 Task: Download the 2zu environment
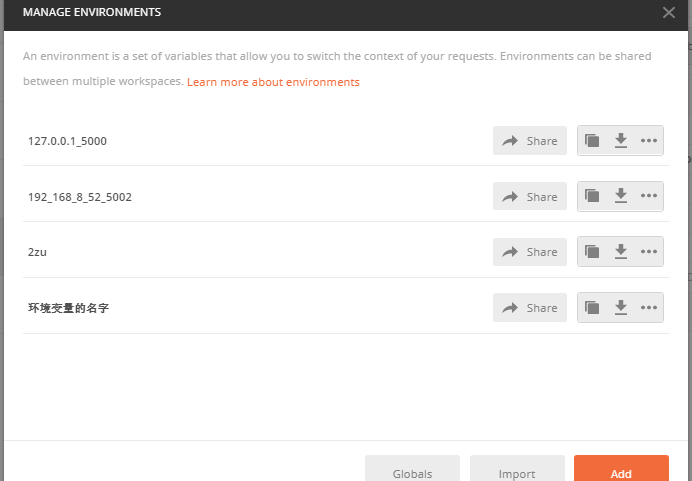(621, 252)
